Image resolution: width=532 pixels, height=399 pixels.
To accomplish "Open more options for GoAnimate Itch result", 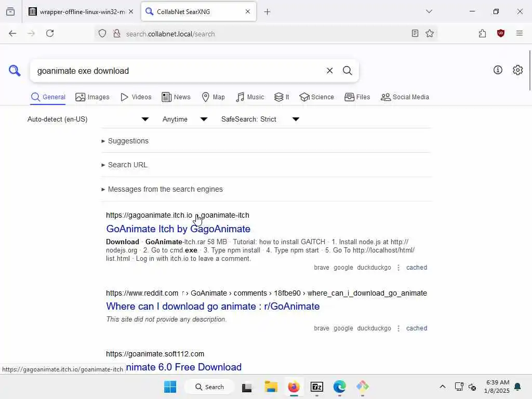I will point(398,268).
